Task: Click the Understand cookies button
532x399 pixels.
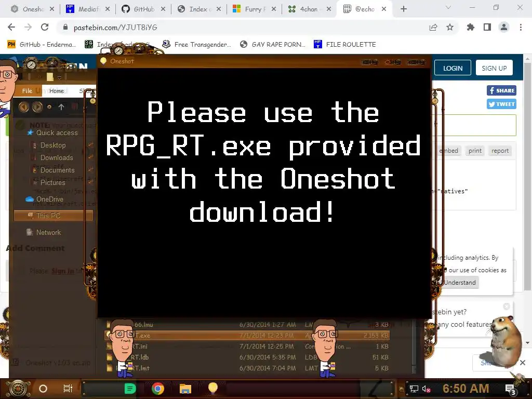Action: pyautogui.click(x=459, y=282)
